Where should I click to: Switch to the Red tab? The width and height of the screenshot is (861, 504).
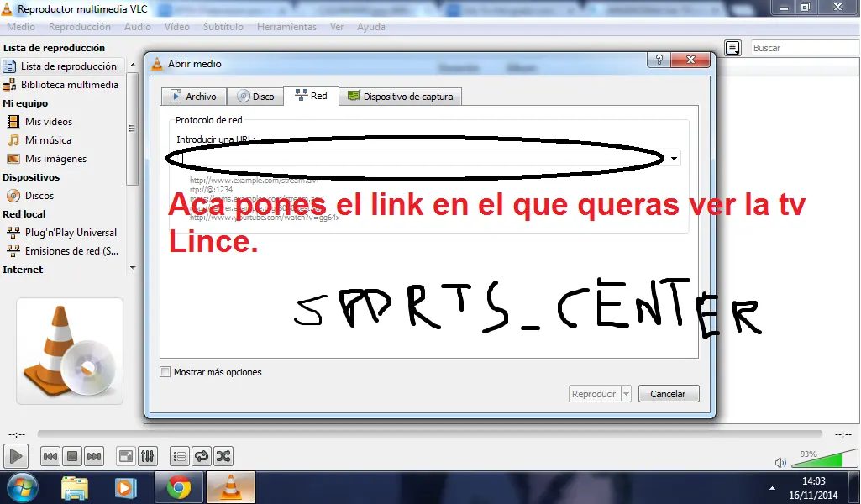[x=312, y=96]
